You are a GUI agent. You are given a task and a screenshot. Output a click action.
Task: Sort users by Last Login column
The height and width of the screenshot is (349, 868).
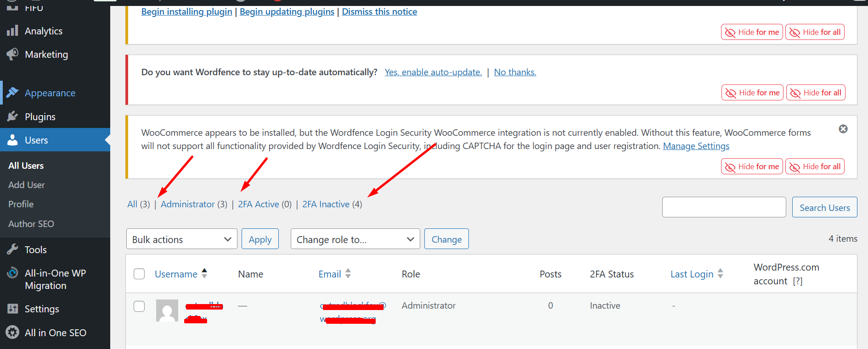692,274
